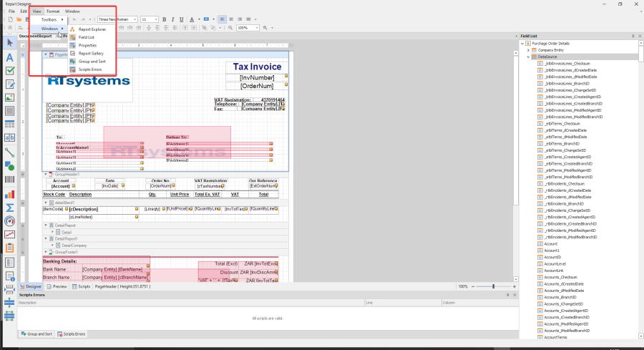644x350 pixels.
Task: Open the font name dropdown
Action: click(135, 19)
